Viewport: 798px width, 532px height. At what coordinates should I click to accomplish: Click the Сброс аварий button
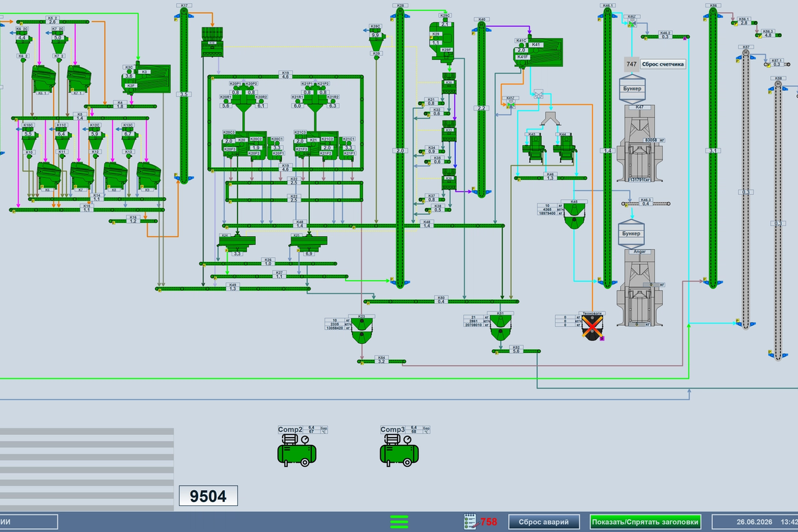[545, 521]
